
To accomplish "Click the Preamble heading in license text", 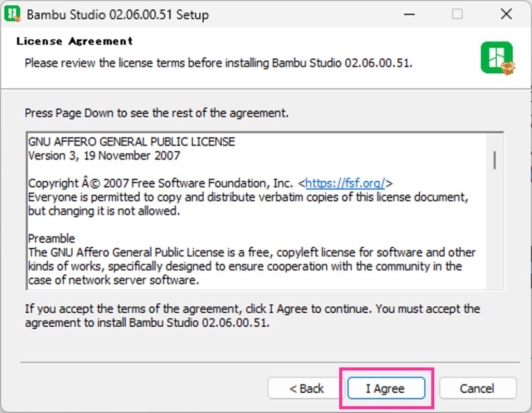I will (51, 238).
